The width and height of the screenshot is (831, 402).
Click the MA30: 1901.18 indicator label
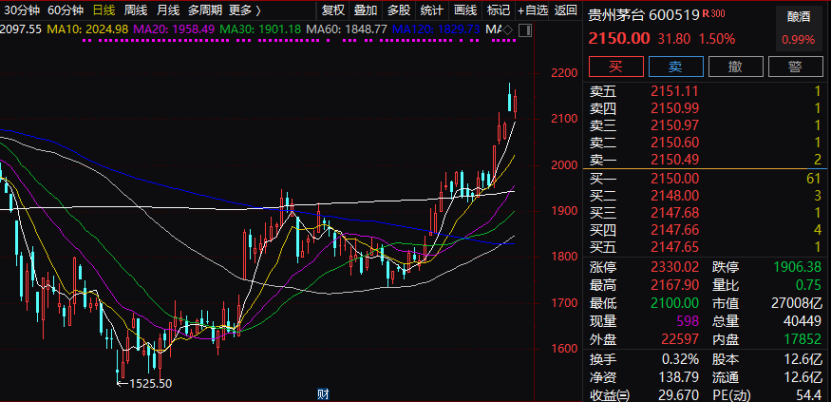pos(260,29)
